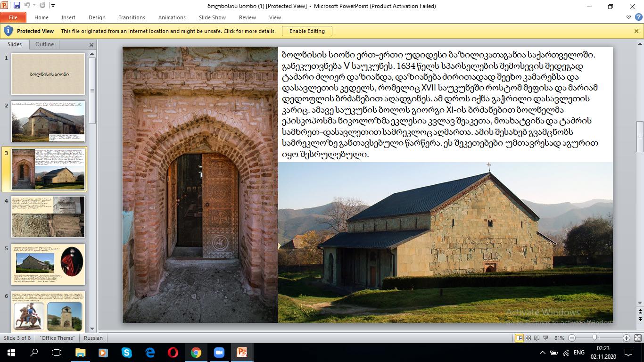The height and width of the screenshot is (362, 644).
Task: Fit slide to current window
Action: 637,338
